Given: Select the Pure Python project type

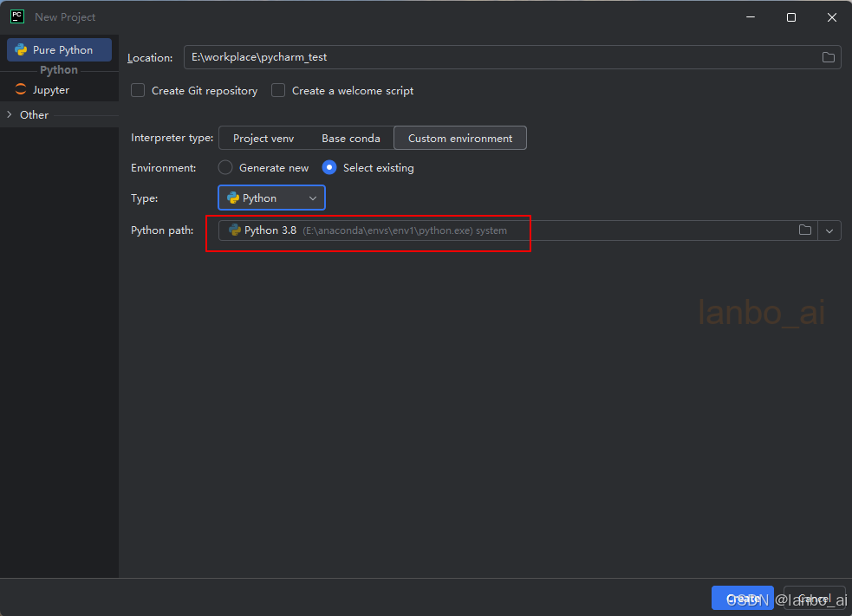Looking at the screenshot, I should (59, 49).
